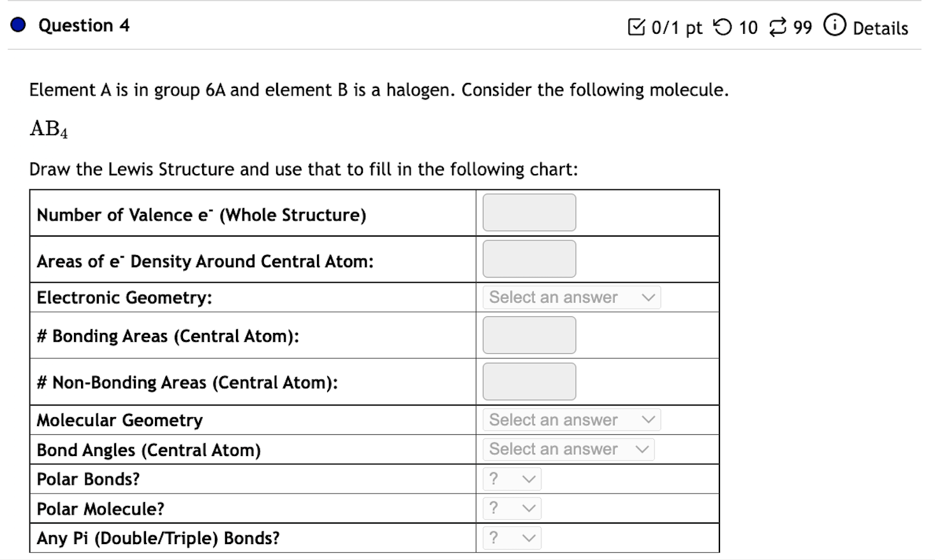
Task: Click the chevron on Bond Angles dropdown
Action: [642, 449]
